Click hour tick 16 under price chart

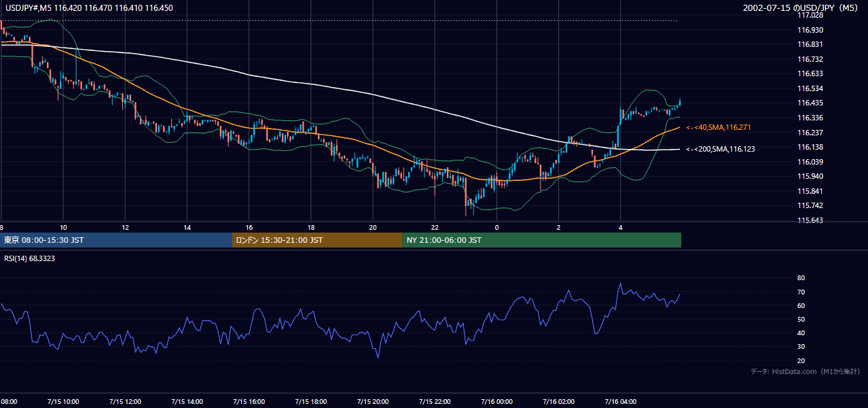pos(249,227)
